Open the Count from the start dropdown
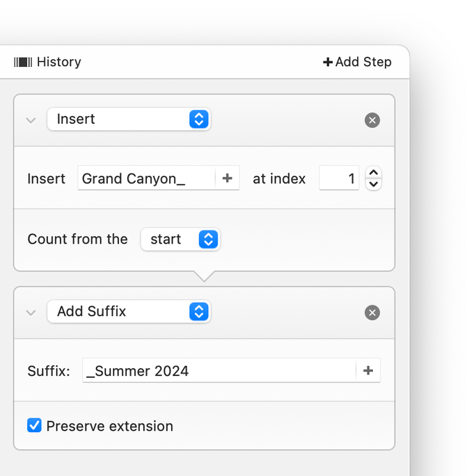The height and width of the screenshot is (476, 476). 180,239
